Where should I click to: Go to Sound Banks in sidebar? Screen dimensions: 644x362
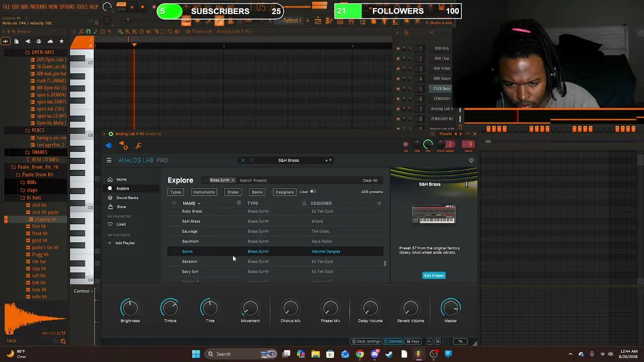pyautogui.click(x=127, y=198)
